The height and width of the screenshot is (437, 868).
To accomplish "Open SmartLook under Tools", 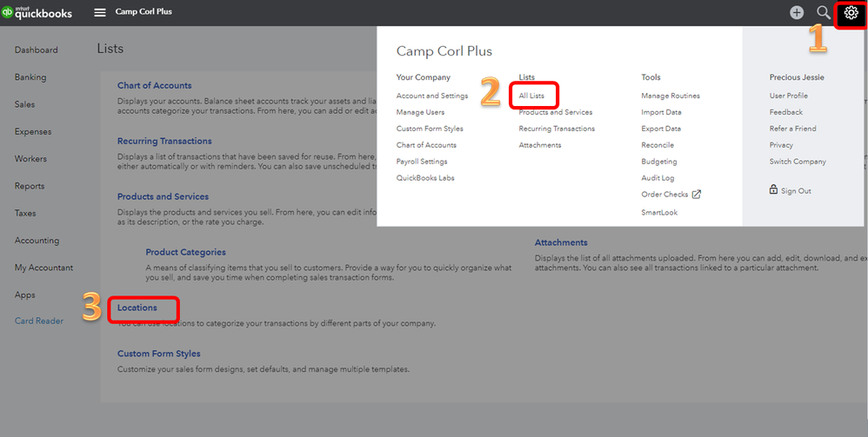I will click(x=659, y=212).
